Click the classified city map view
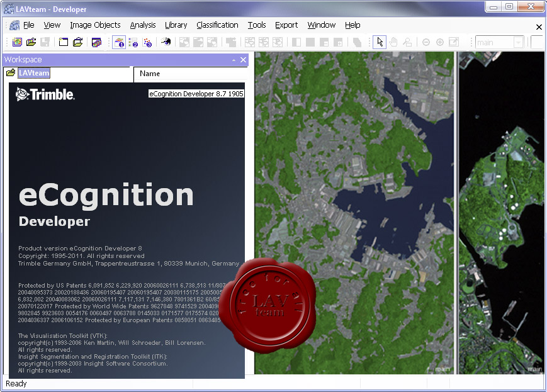 pyautogui.click(x=354, y=213)
